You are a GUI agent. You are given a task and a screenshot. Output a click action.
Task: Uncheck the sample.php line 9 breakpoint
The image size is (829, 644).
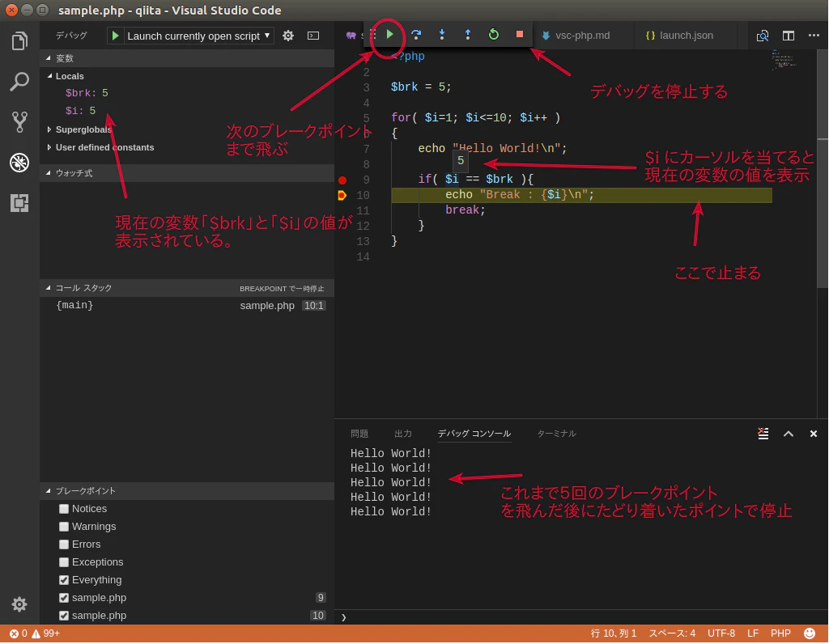64,598
